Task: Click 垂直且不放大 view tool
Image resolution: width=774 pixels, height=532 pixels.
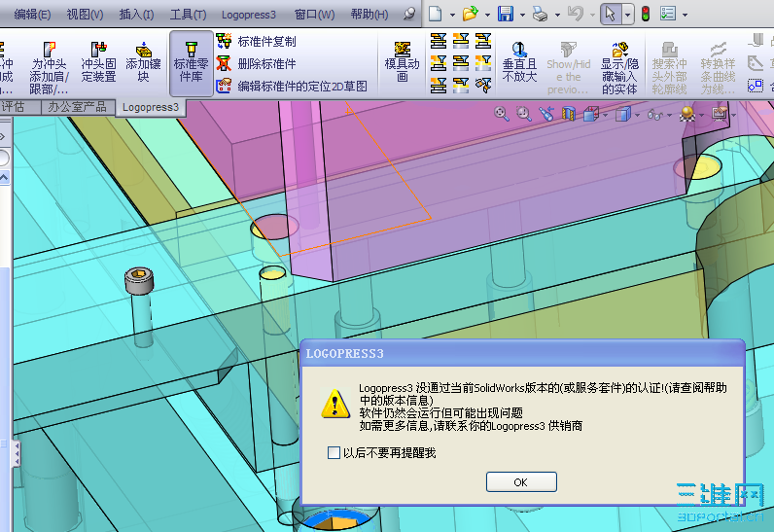Action: [519, 62]
